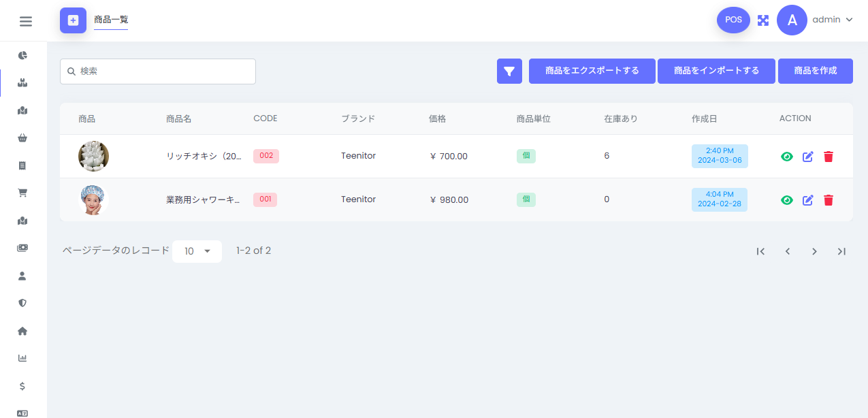Image resolution: width=868 pixels, height=418 pixels.
Task: Click the pie chart dashboard sidebar icon
Action: click(22, 55)
